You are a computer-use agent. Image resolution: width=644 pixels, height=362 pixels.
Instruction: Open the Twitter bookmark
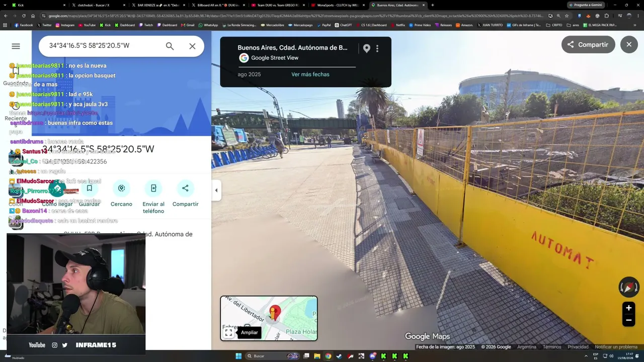click(x=44, y=25)
